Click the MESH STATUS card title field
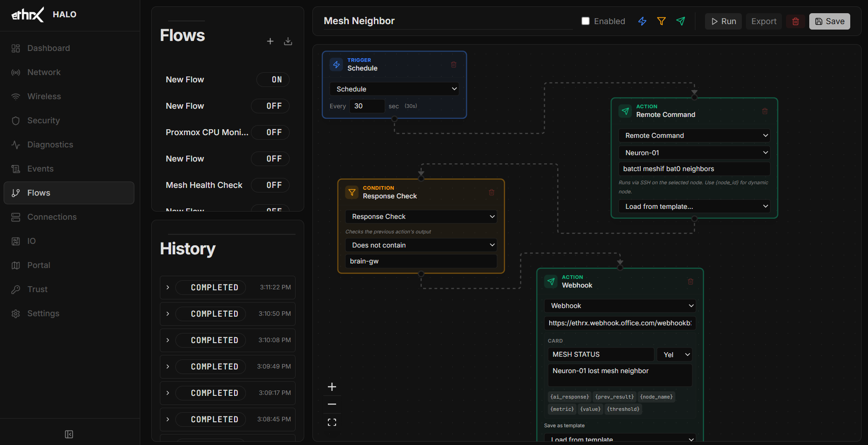Image resolution: width=868 pixels, height=445 pixels. (601, 354)
